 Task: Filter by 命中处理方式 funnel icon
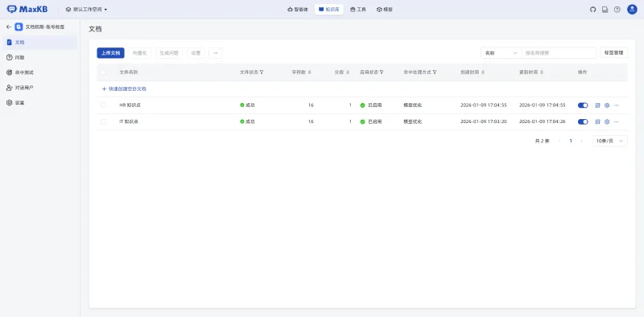point(435,72)
